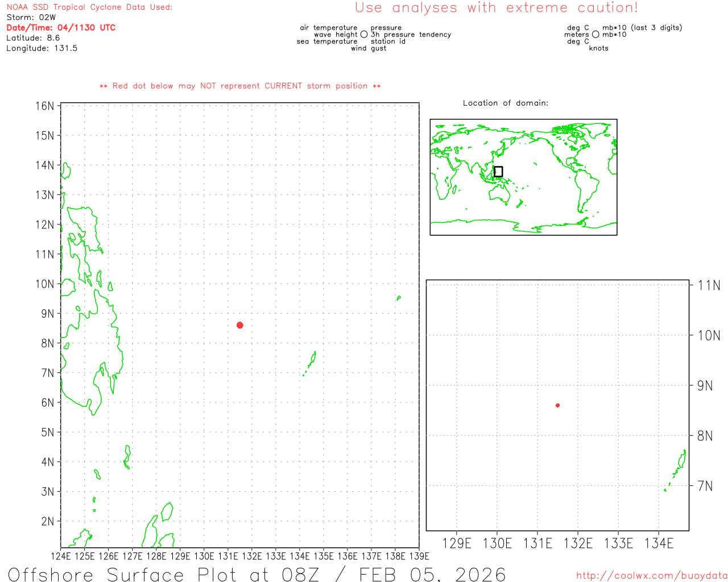Click the Date/Time 04/1130 UTC text
Image resolution: width=728 pixels, height=582 pixels.
coord(61,28)
